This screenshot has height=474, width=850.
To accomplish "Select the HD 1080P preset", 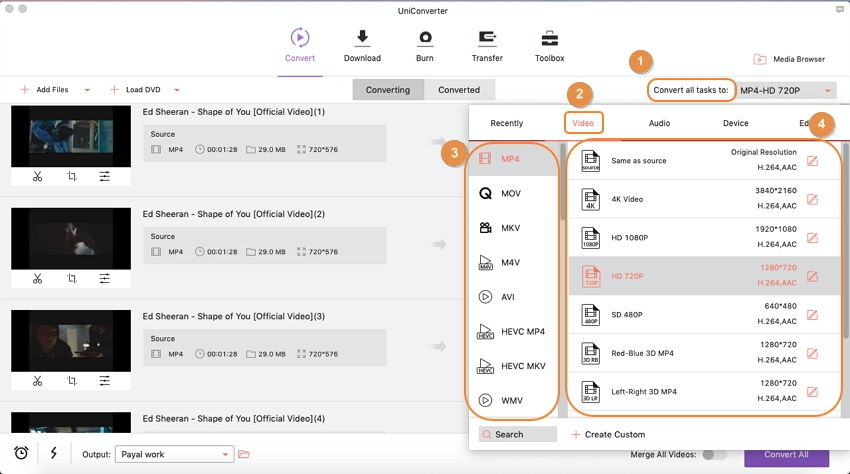I will [704, 238].
